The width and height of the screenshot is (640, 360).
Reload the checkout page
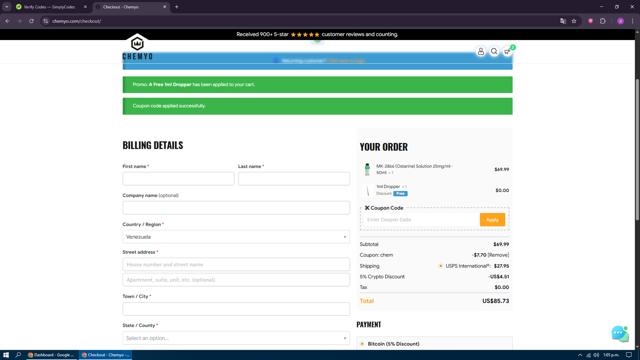point(31,21)
